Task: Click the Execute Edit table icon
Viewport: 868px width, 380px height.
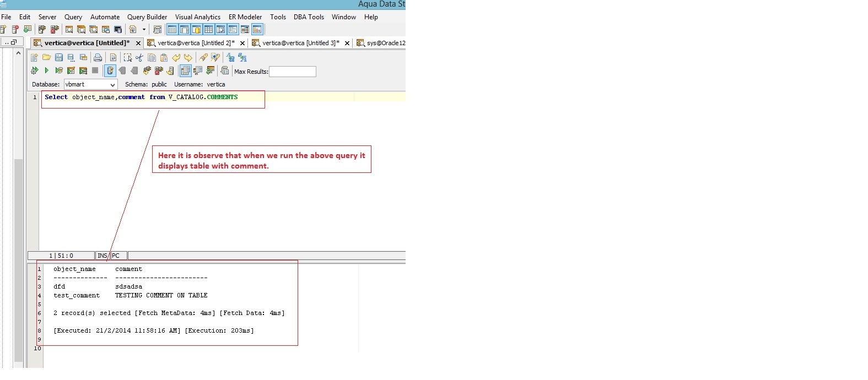Action: point(71,70)
